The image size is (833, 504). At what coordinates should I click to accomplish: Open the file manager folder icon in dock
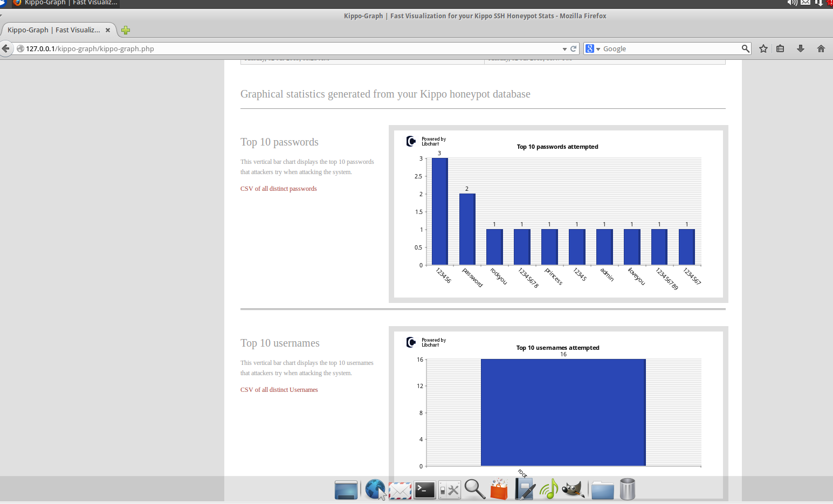tap(602, 491)
